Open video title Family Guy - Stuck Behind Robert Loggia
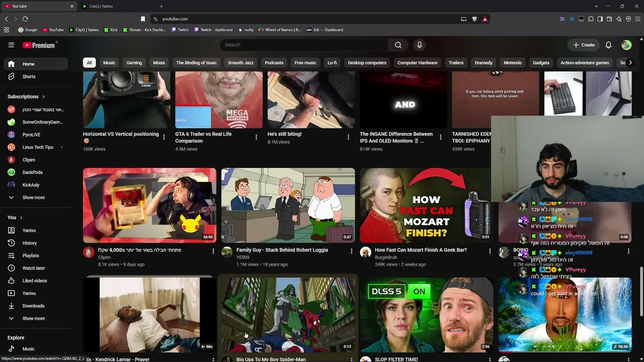 282,250
